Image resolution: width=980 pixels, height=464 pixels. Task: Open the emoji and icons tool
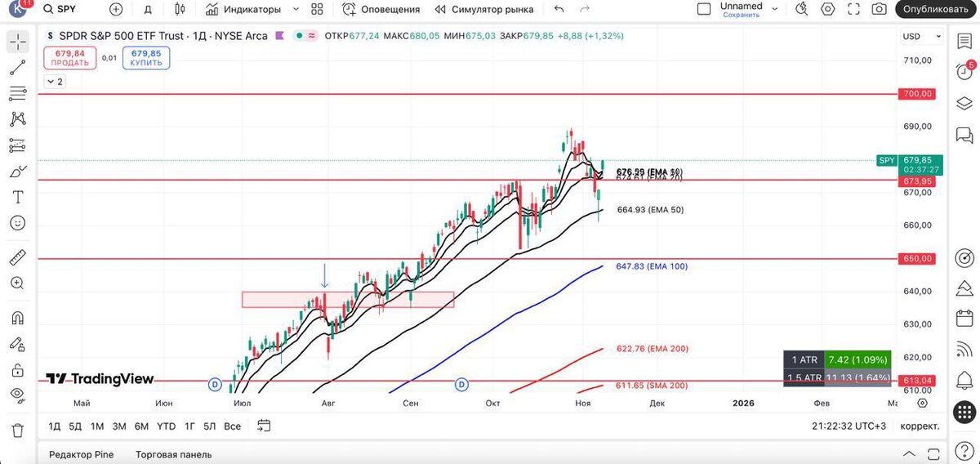17,223
